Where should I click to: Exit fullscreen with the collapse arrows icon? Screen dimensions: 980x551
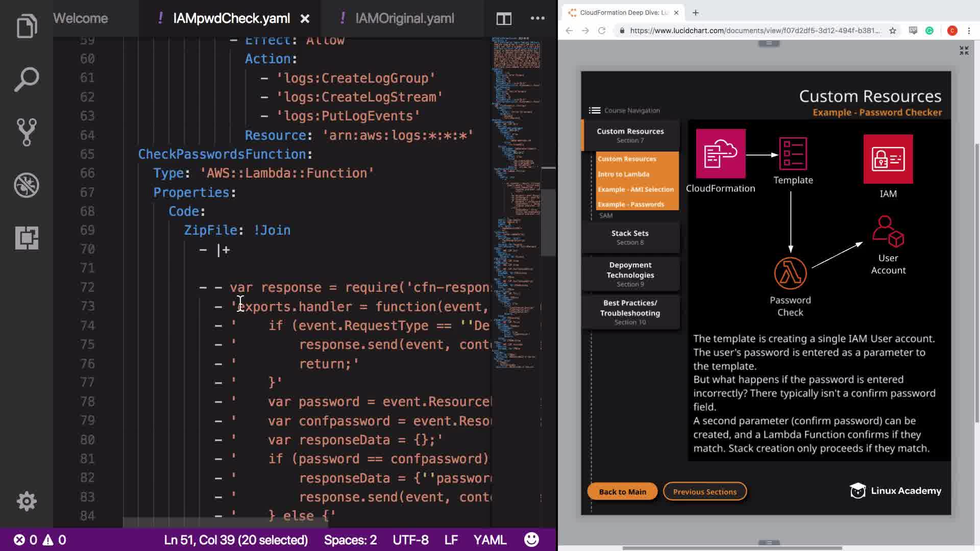point(964,51)
